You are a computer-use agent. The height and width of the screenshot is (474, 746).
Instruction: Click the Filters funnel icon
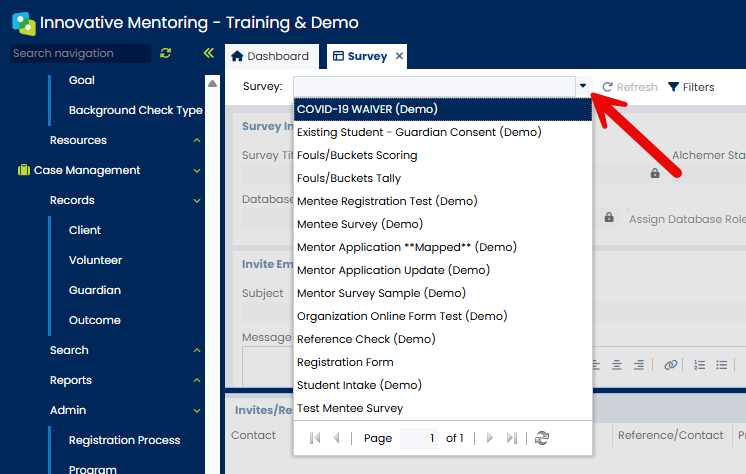tap(674, 87)
